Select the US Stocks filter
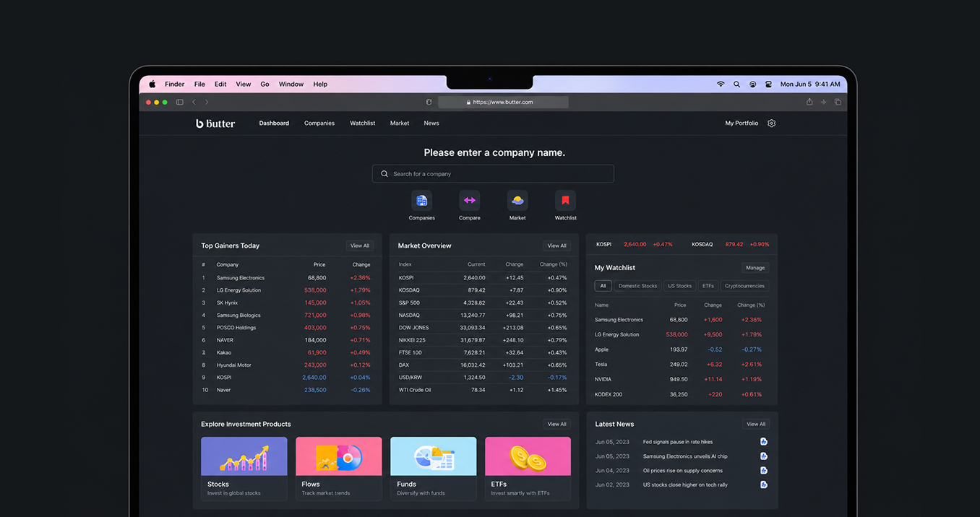This screenshot has width=980, height=517. pos(679,286)
